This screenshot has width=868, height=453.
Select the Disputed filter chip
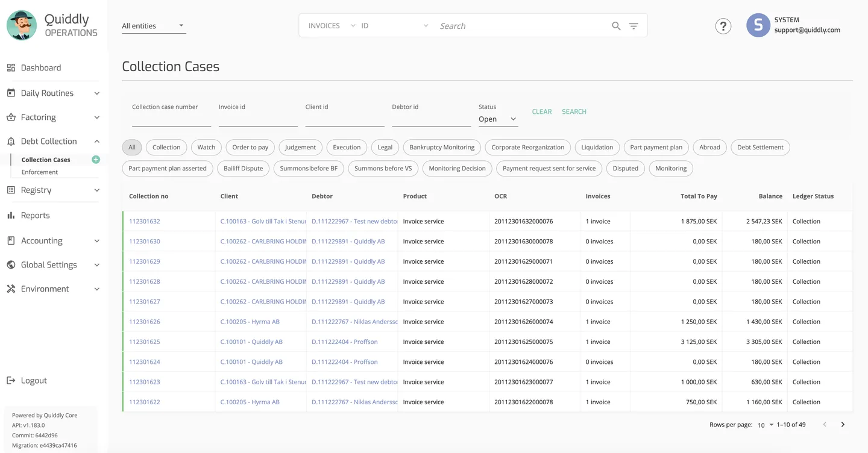pos(626,168)
